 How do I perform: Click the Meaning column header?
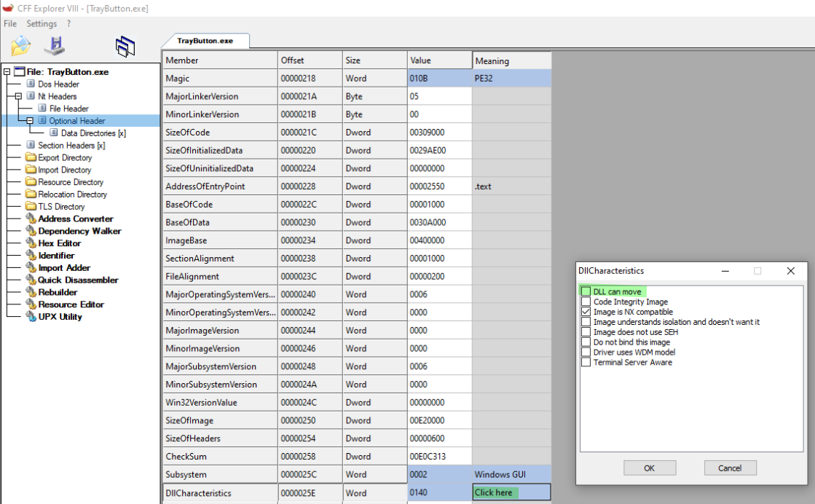point(512,60)
